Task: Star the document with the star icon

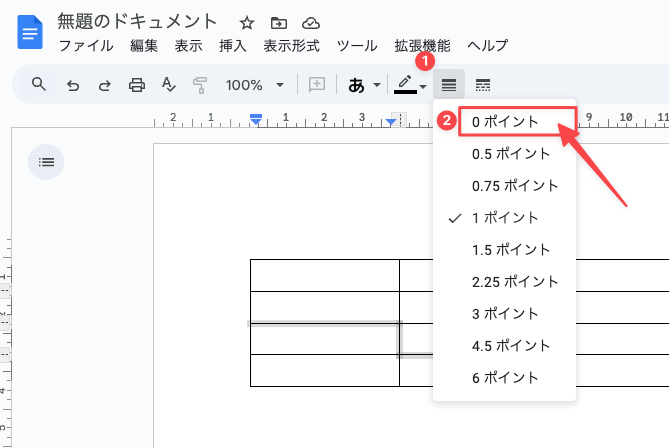Action: pos(247,22)
